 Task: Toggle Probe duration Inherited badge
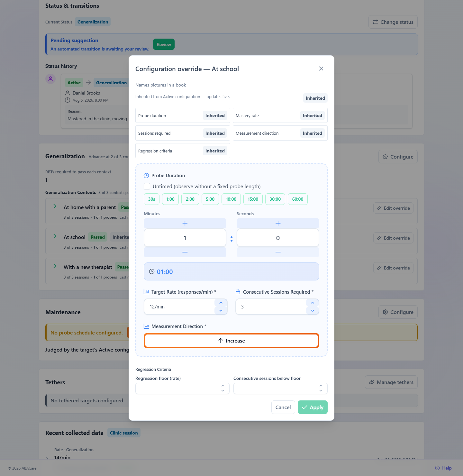215,115
